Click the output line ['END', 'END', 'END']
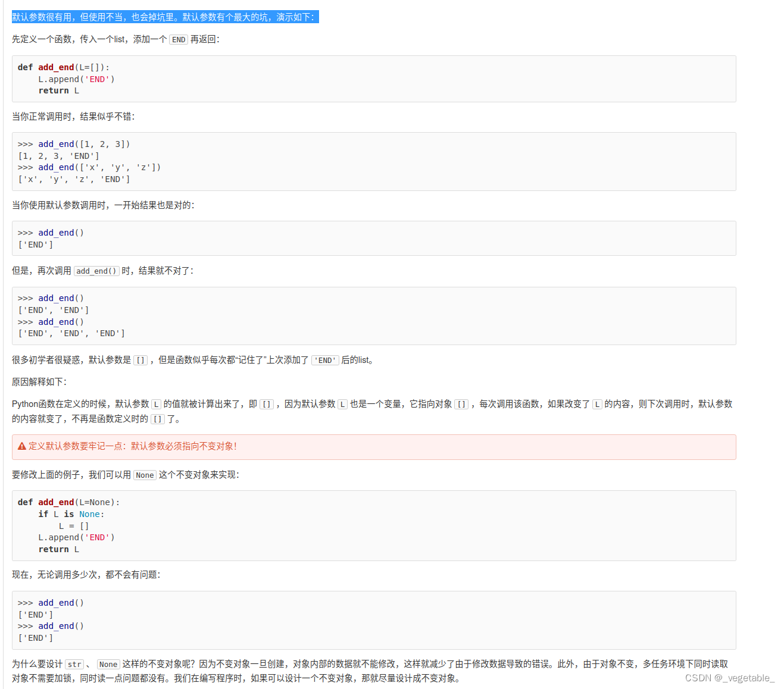The height and width of the screenshot is (689, 784). (x=71, y=333)
